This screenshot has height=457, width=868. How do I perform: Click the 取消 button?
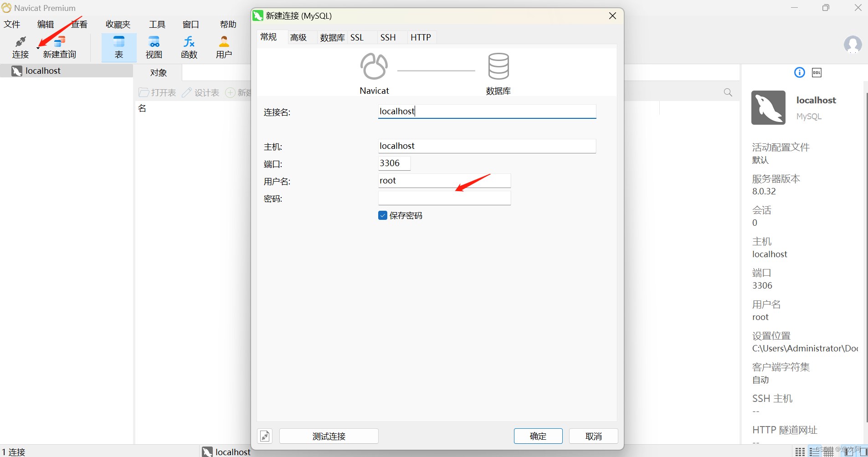[x=594, y=436]
